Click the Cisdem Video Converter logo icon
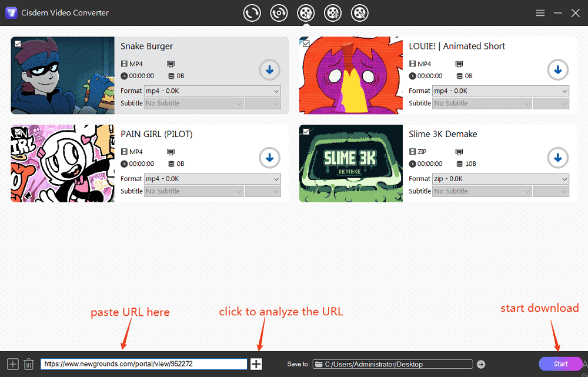This screenshot has height=377, width=588. tap(11, 13)
